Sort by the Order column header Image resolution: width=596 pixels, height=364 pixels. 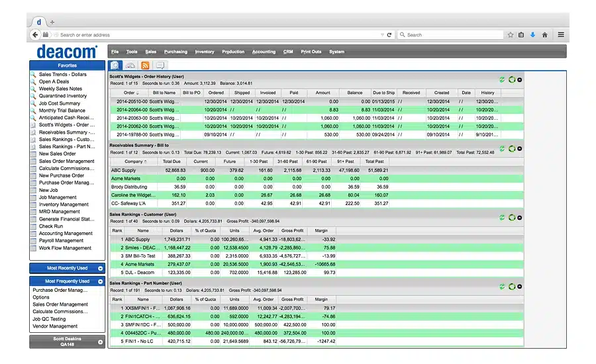(x=129, y=93)
